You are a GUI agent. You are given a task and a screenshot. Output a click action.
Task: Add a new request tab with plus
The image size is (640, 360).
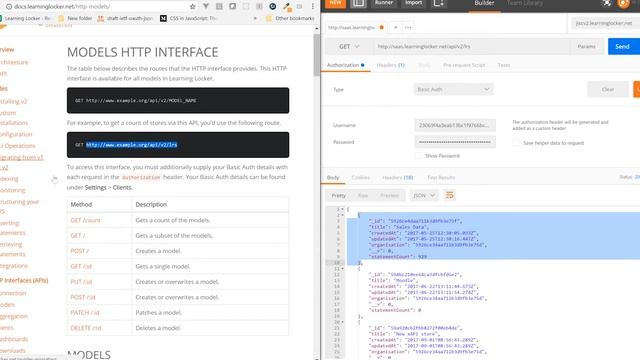coord(396,27)
